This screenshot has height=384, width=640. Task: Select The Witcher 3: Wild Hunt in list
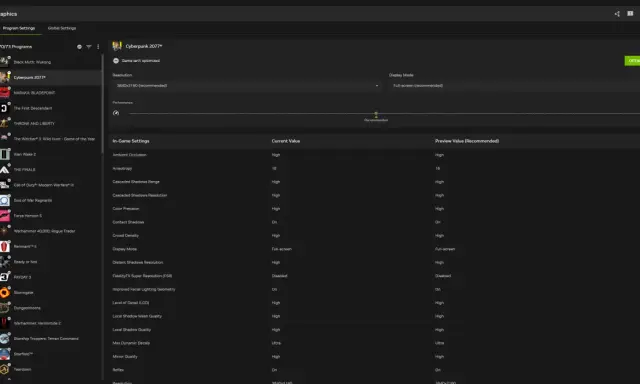(x=51, y=139)
